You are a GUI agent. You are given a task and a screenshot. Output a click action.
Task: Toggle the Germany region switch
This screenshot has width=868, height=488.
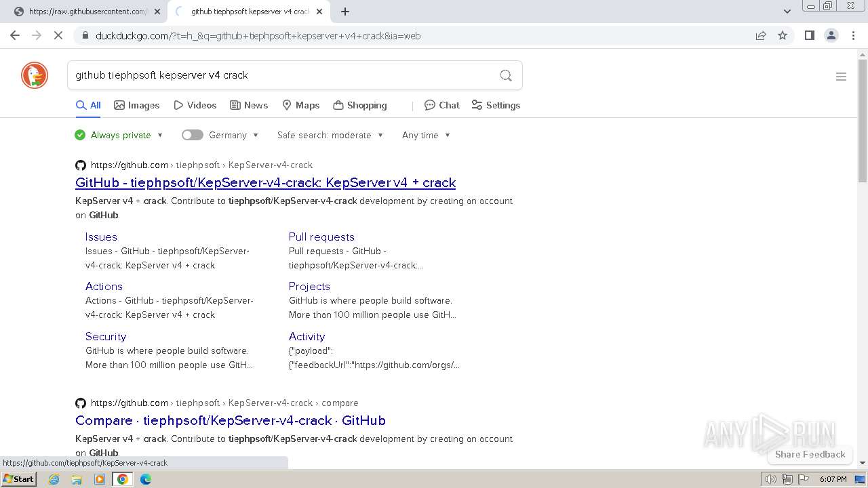[193, 135]
